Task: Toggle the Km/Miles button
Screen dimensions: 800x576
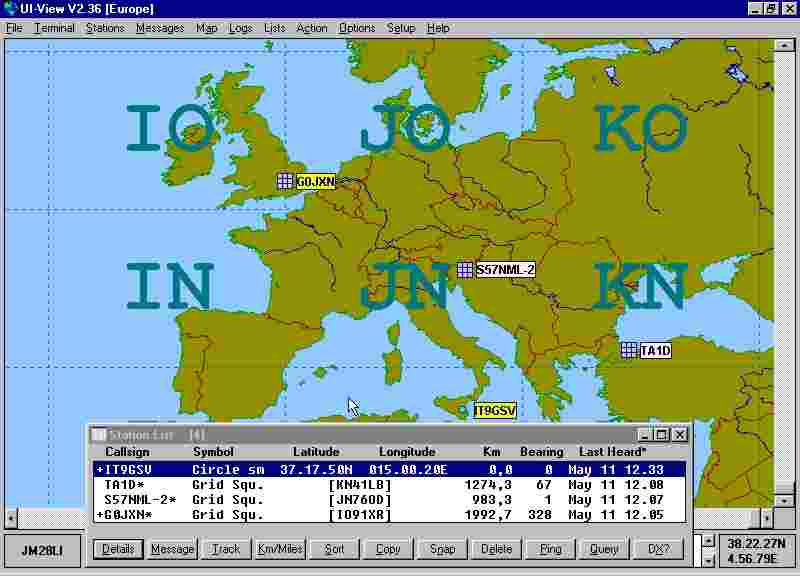Action: pos(280,549)
